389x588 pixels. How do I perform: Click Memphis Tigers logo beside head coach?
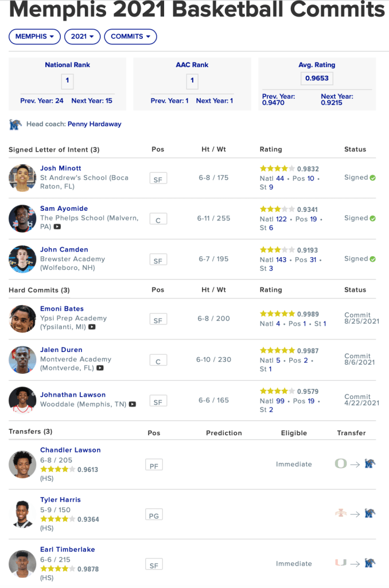(15, 124)
